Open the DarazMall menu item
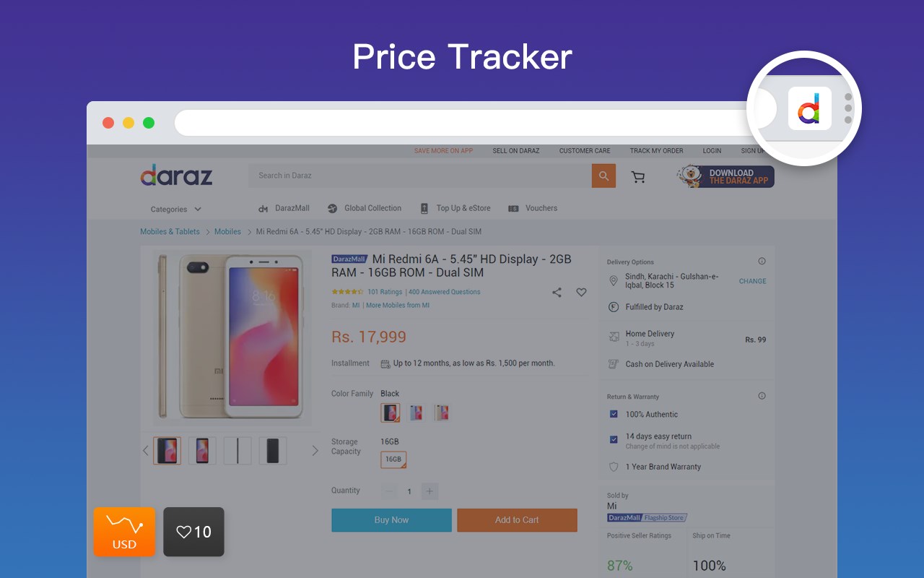This screenshot has height=578, width=924. pyautogui.click(x=284, y=208)
